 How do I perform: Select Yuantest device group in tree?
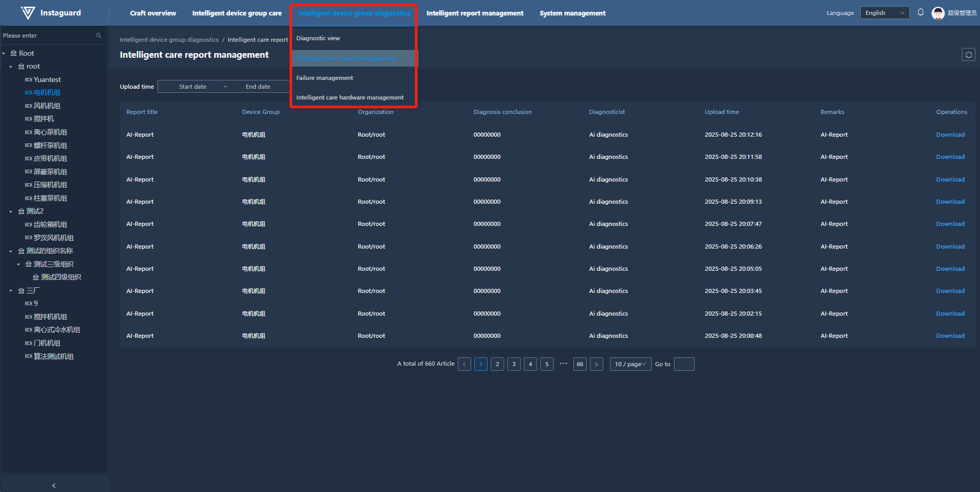coord(47,79)
